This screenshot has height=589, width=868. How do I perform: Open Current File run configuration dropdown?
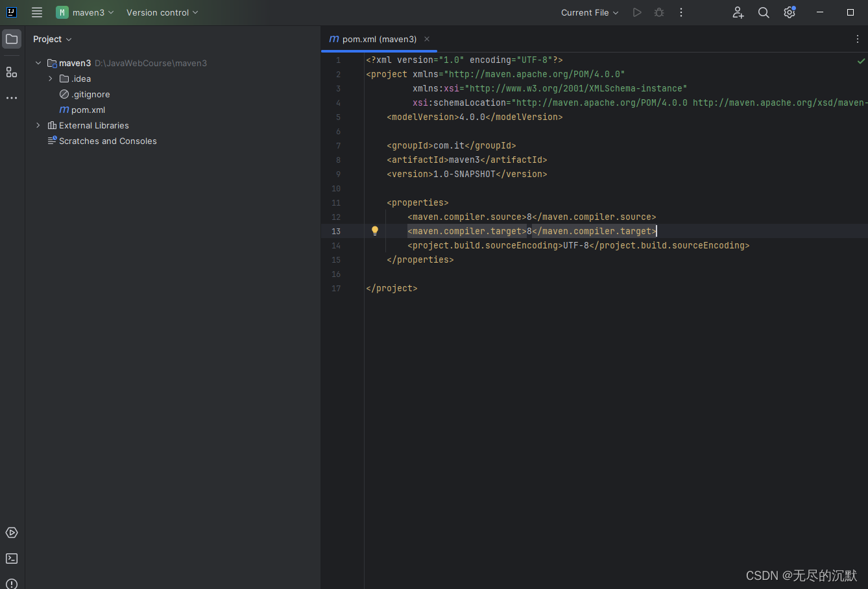[x=590, y=12]
